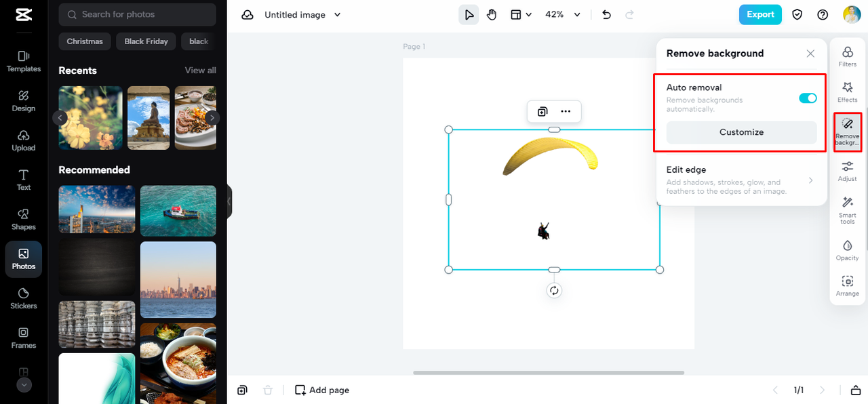The image size is (868, 404).
Task: Open the Opacity control
Action: 847,249
